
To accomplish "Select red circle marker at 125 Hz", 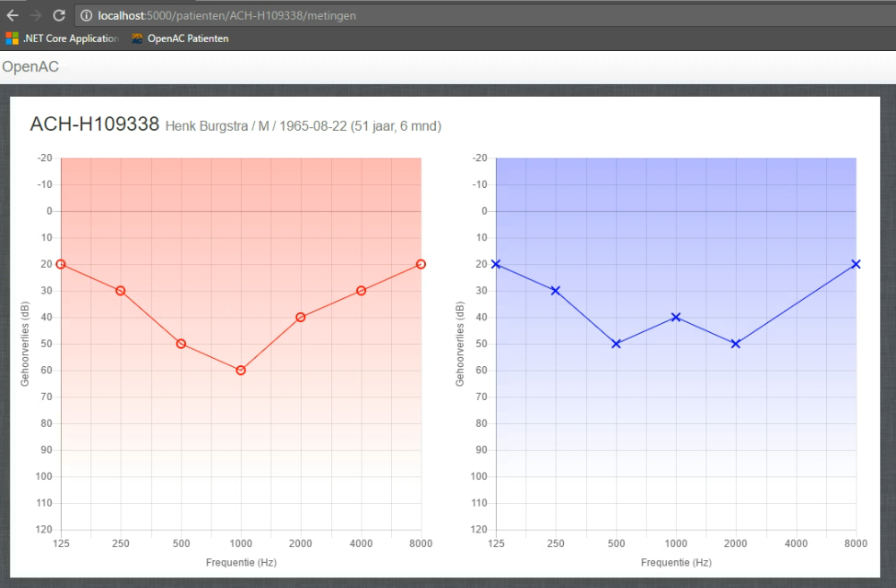I will 61,264.
